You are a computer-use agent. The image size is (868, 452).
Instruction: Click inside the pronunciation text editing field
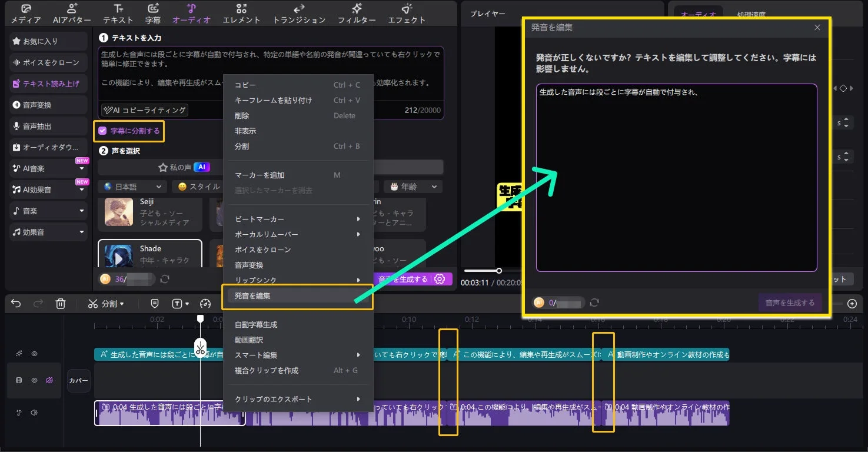[677, 177]
